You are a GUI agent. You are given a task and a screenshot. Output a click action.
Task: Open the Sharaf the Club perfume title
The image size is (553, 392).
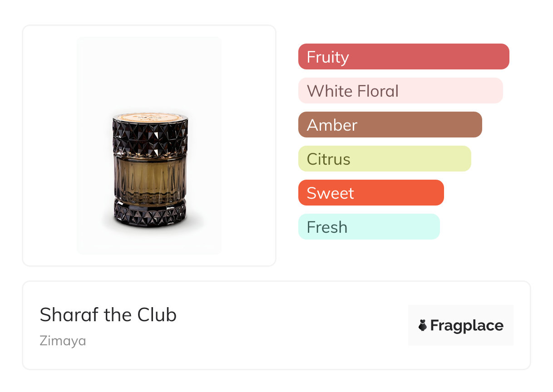tap(108, 315)
